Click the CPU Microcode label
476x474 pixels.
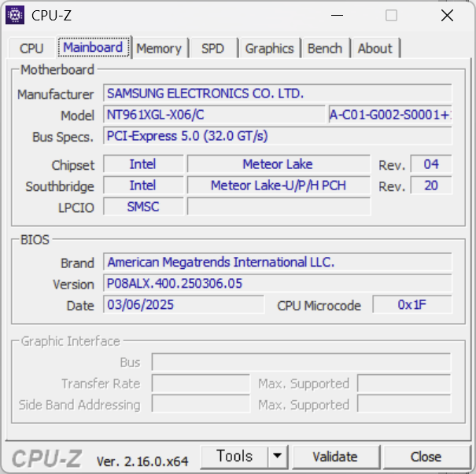(x=319, y=305)
